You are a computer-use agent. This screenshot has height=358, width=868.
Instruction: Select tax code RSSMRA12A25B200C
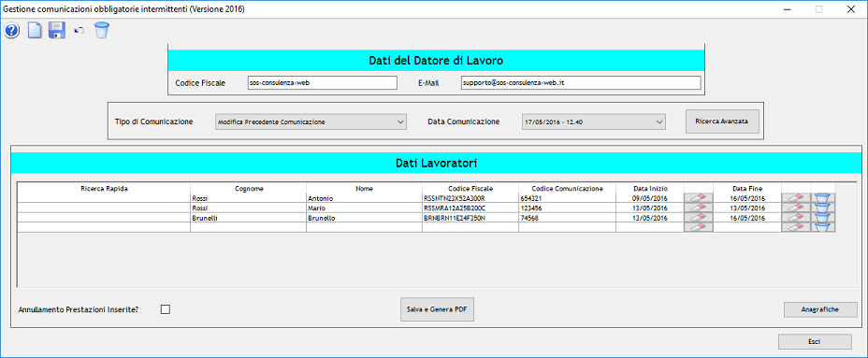click(470, 208)
